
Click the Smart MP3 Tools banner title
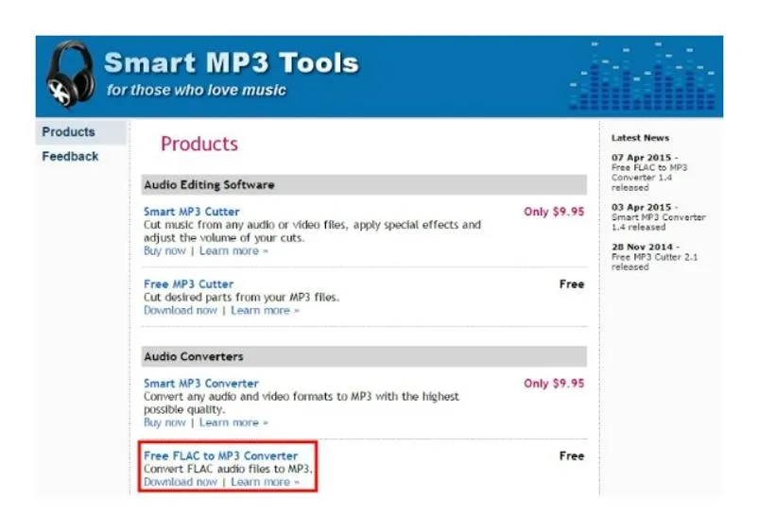coord(232,62)
